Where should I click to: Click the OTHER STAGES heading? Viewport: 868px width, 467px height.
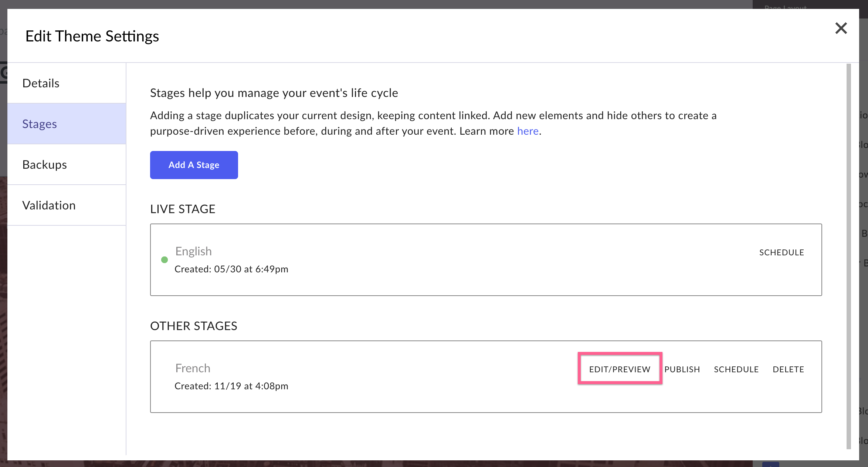pyautogui.click(x=194, y=326)
